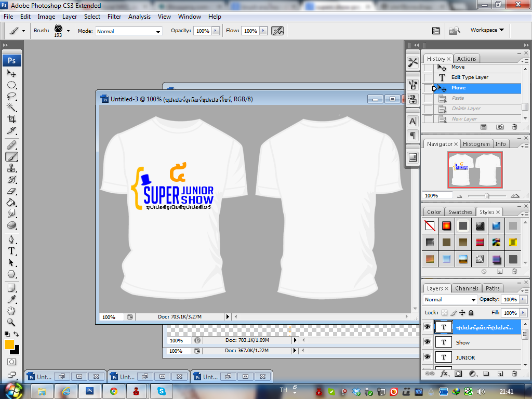This screenshot has width=532, height=399.
Task: Choose the Eraser tool
Action: click(x=11, y=191)
